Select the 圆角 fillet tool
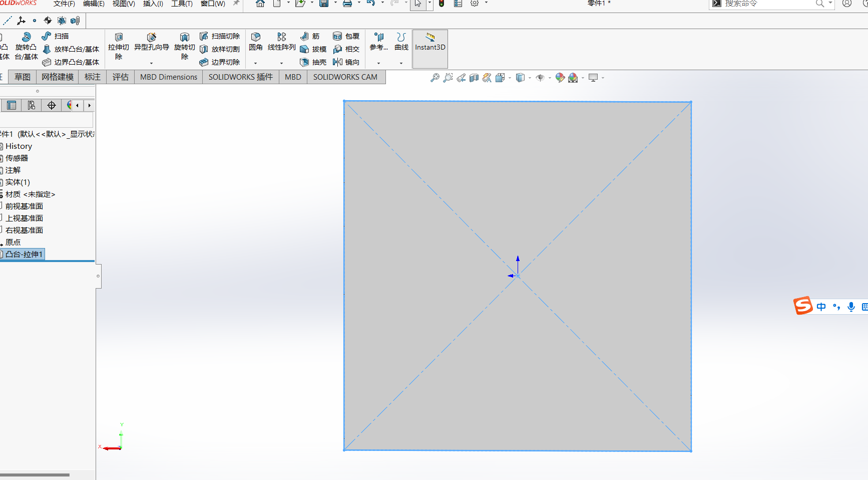Viewport: 868px width, 480px height. click(x=255, y=42)
